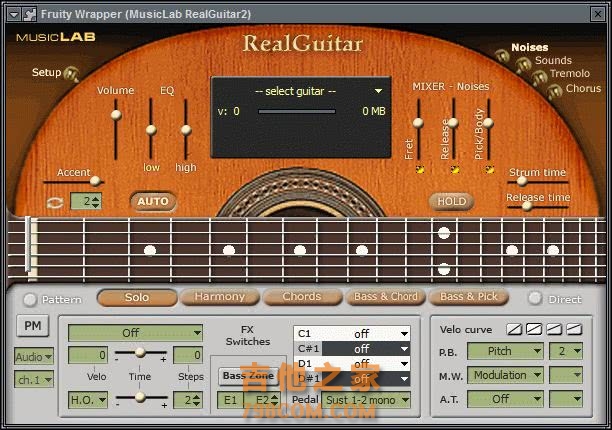
Task: Switch to the Solo mode tab
Action: click(137, 297)
